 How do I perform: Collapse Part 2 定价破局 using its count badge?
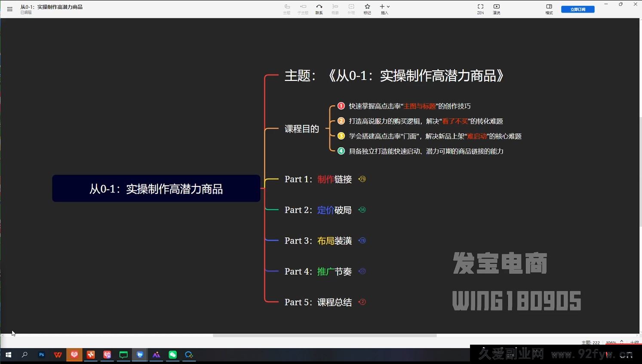[362, 210]
